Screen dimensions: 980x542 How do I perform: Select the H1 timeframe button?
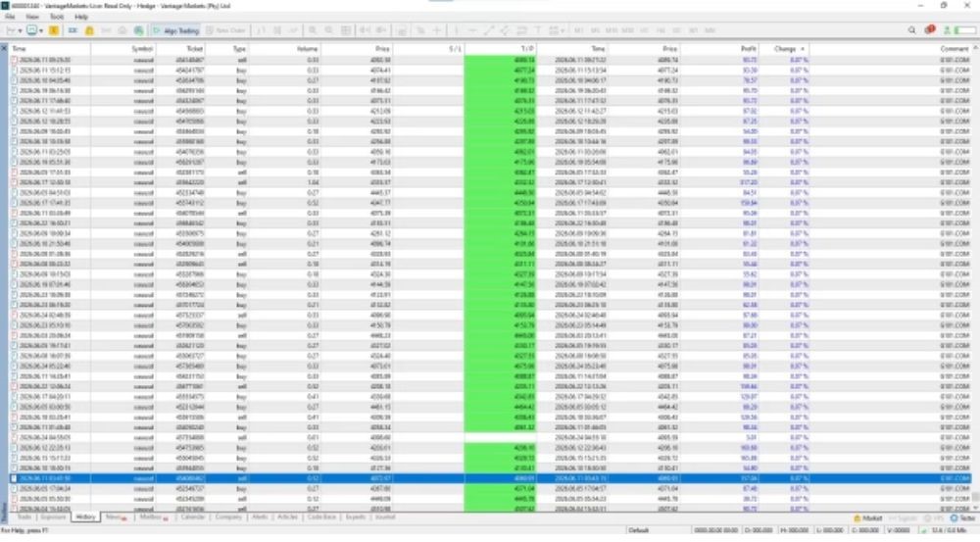645,30
